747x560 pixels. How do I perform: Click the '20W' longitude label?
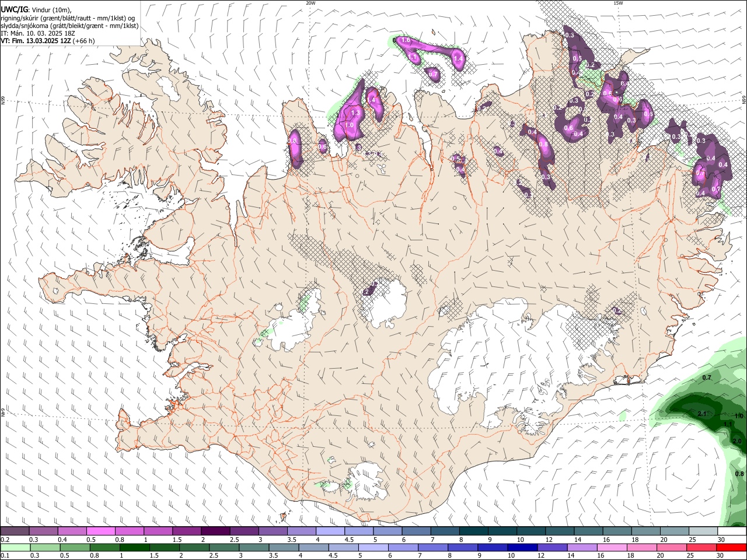point(310,3)
